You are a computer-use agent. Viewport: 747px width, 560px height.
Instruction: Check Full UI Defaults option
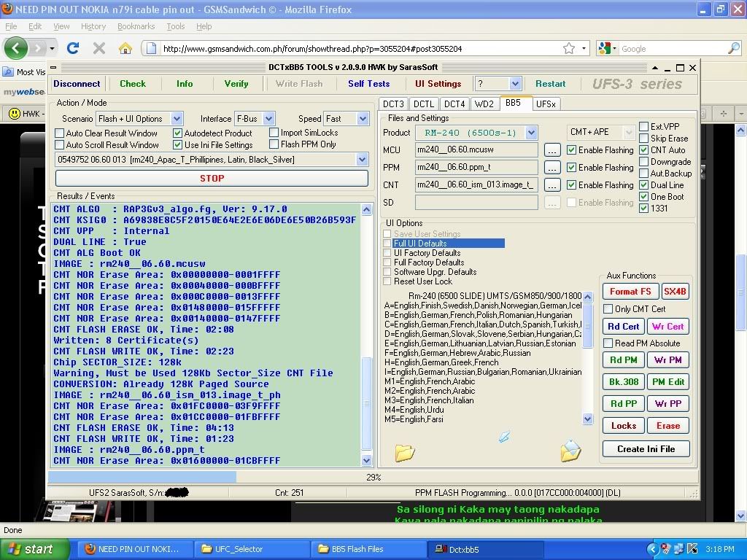click(387, 244)
